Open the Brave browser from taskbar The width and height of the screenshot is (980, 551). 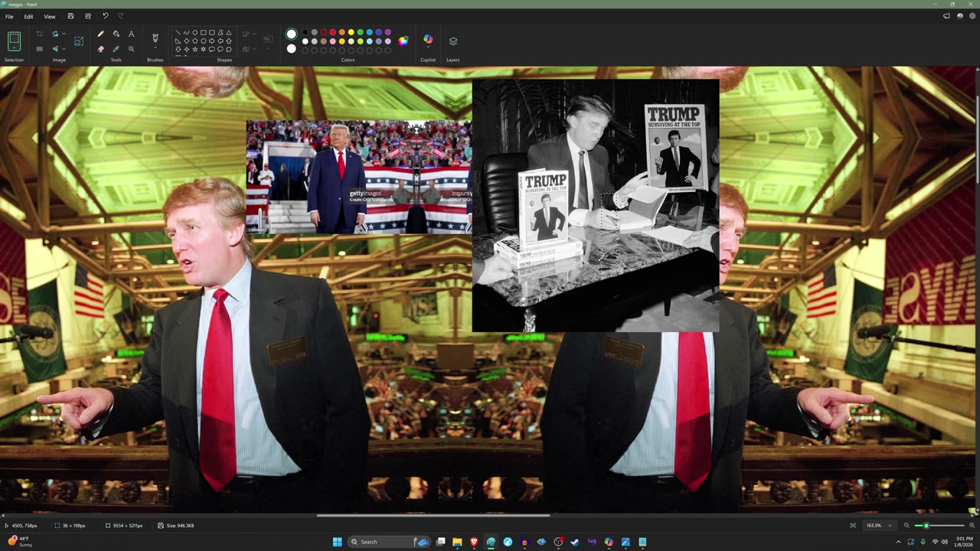pyautogui.click(x=474, y=542)
